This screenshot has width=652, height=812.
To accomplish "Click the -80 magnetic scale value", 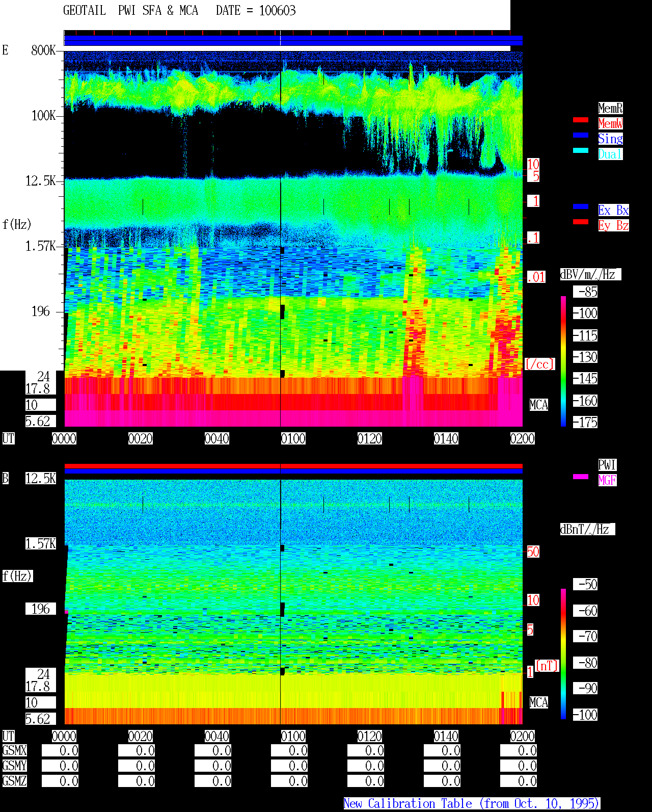I will pyautogui.click(x=585, y=663).
